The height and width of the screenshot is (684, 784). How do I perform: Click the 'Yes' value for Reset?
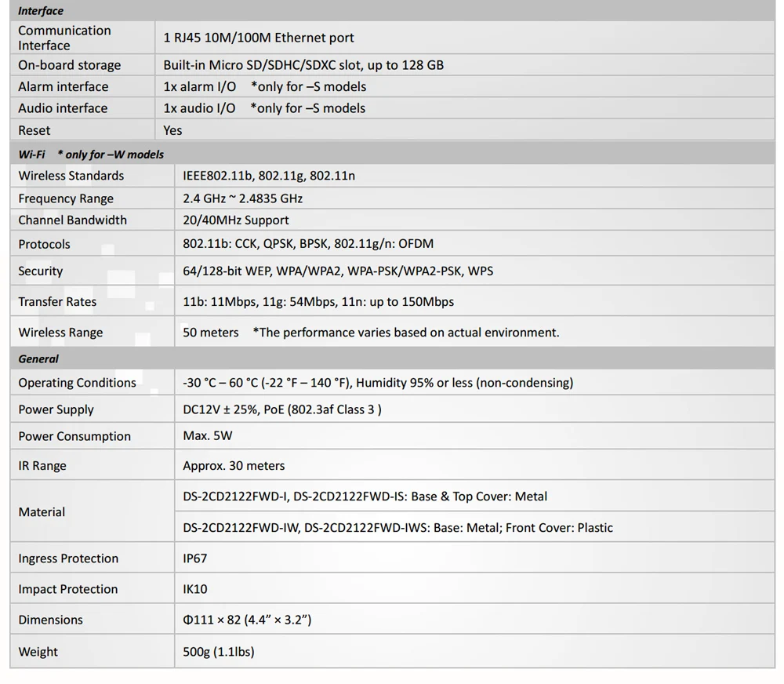(x=172, y=130)
